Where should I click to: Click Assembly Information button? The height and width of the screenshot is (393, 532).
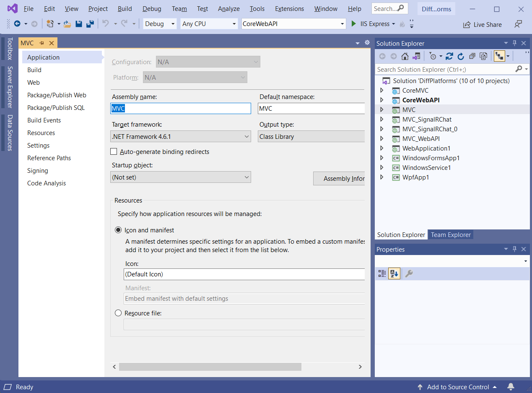tap(339, 178)
